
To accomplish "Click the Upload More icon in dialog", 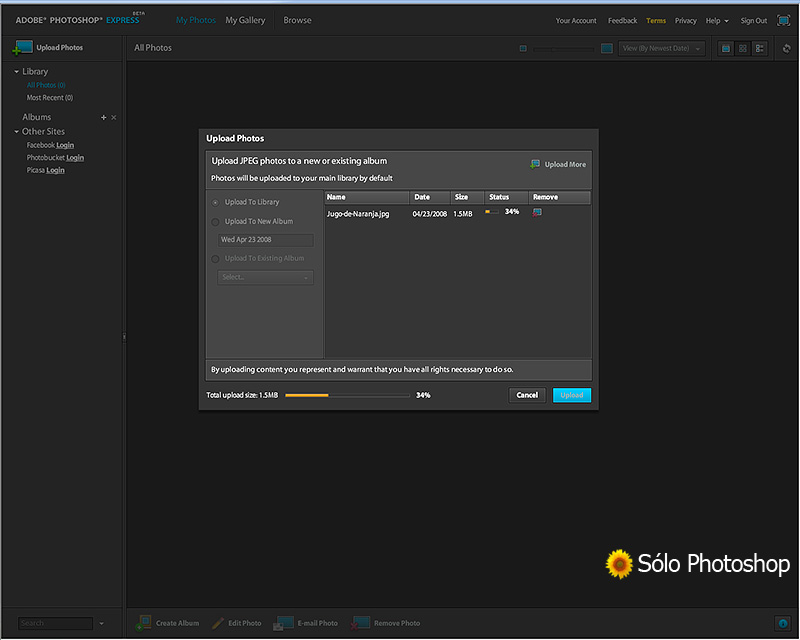I will pos(537,164).
